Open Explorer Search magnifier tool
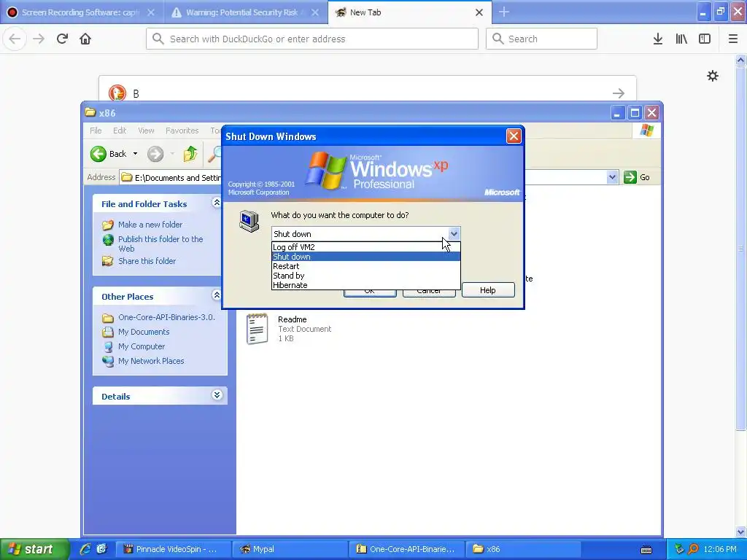 pyautogui.click(x=215, y=154)
